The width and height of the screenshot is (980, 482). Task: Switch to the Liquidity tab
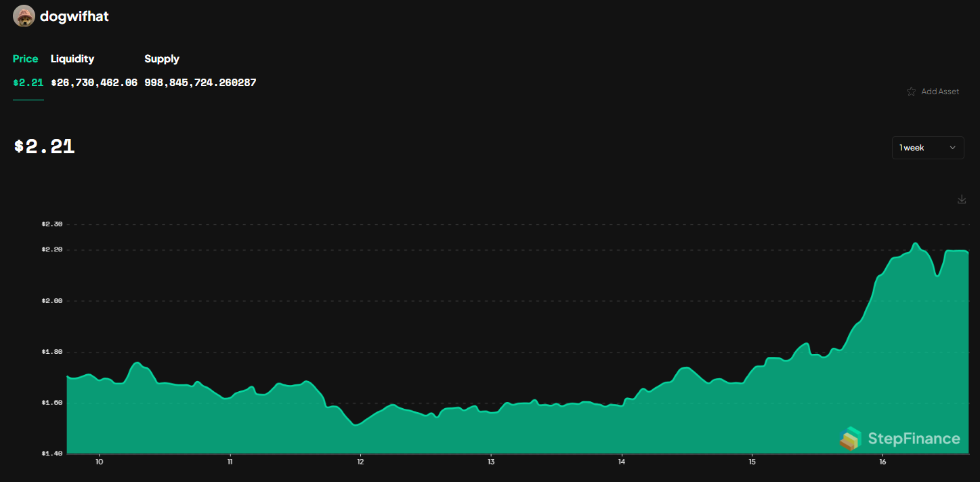(72, 59)
